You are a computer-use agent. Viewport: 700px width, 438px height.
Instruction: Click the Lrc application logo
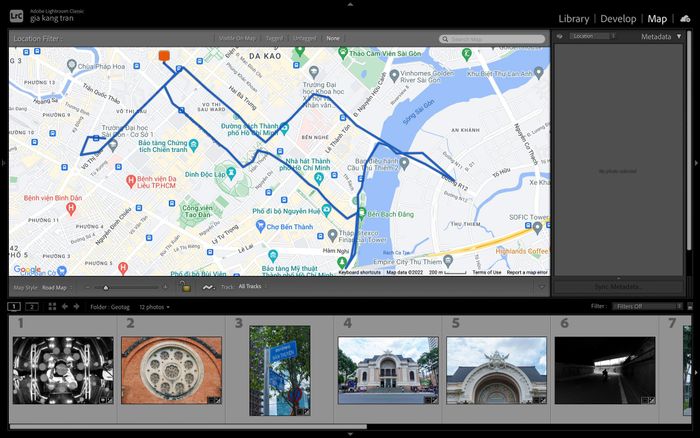click(x=16, y=17)
